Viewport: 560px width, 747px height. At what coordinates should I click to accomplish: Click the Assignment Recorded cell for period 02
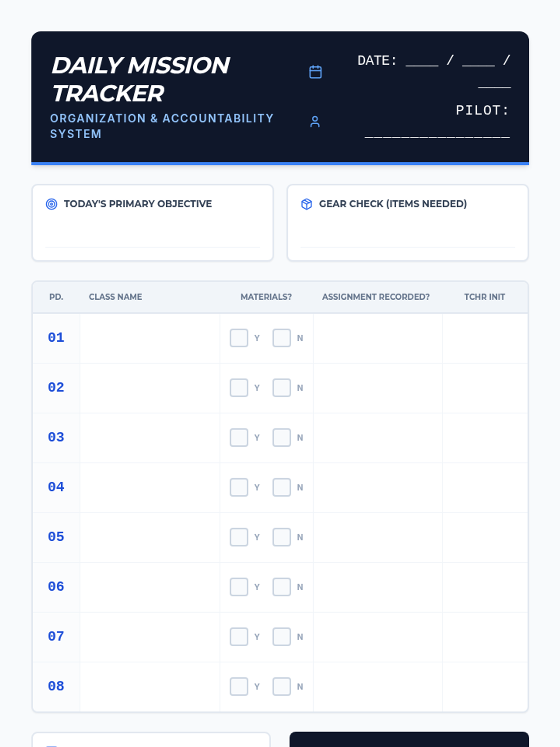point(377,388)
